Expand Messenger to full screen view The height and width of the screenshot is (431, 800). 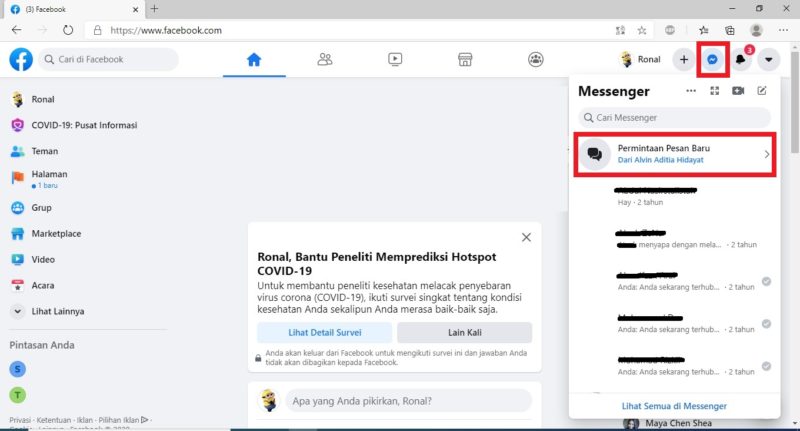[714, 91]
